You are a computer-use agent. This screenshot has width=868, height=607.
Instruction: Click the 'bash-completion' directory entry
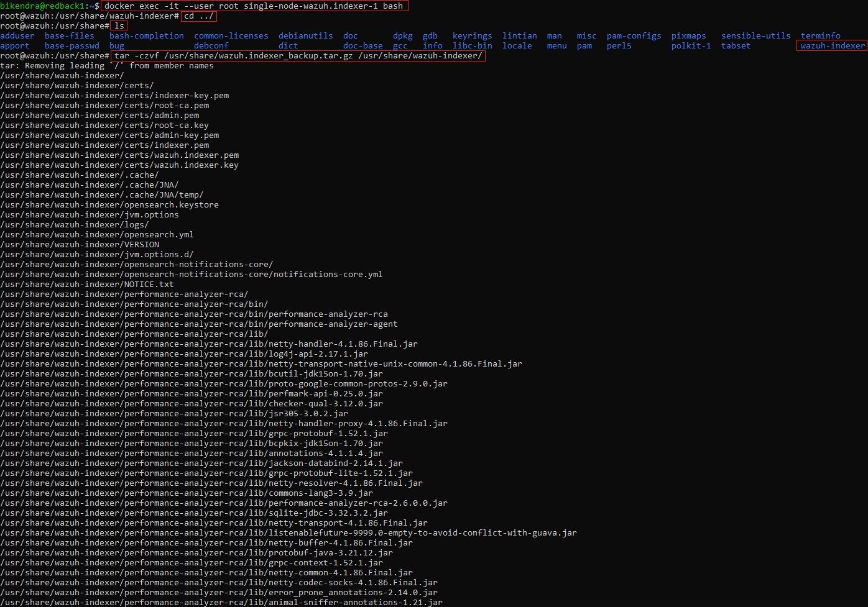[x=147, y=36]
